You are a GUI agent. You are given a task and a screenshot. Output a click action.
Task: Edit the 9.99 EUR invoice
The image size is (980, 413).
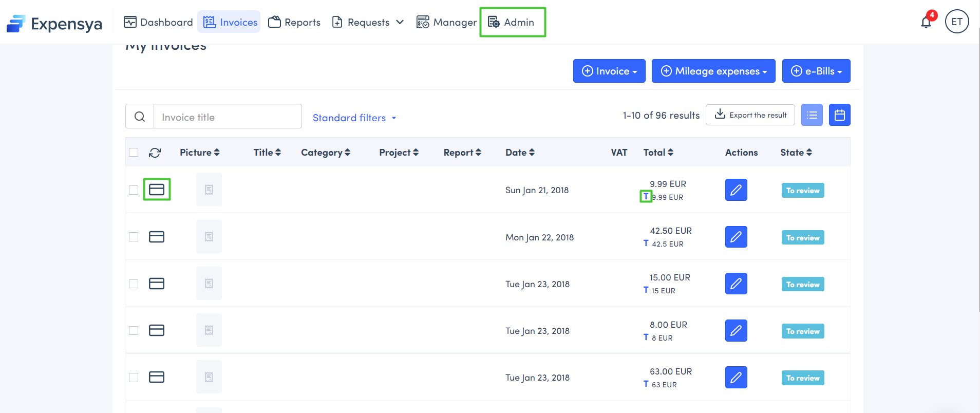pos(736,190)
